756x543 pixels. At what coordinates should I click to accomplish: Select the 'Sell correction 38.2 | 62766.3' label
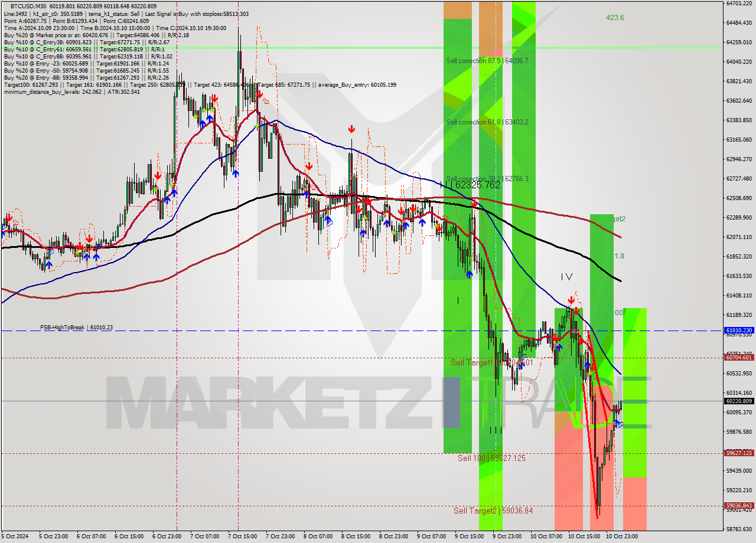(x=487, y=178)
